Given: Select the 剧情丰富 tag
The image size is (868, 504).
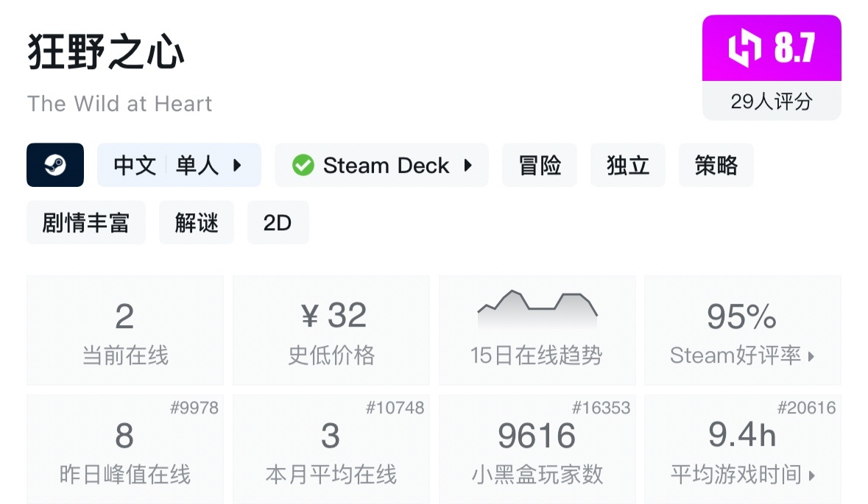Looking at the screenshot, I should click(x=86, y=223).
